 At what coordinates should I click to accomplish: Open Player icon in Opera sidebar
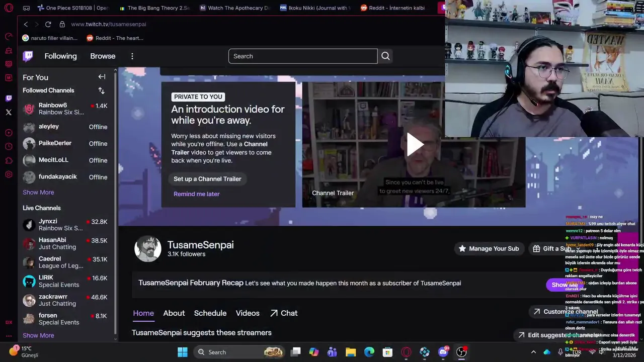[x=9, y=133]
